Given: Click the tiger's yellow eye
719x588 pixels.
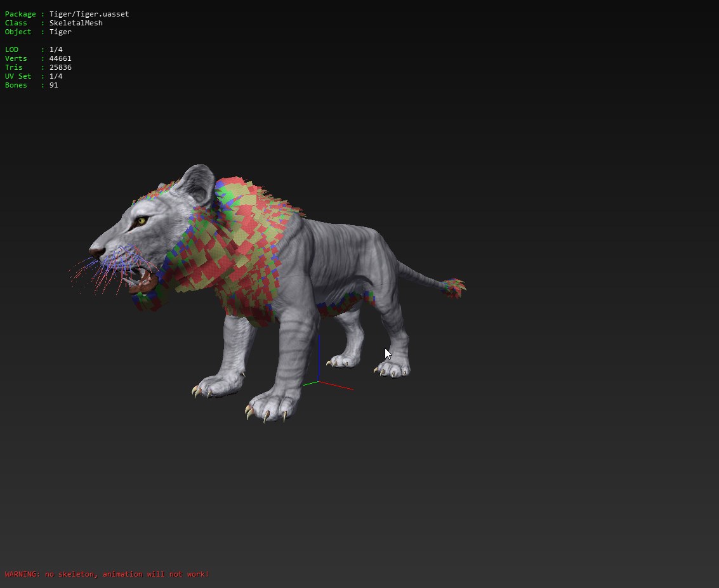Looking at the screenshot, I should (x=141, y=221).
